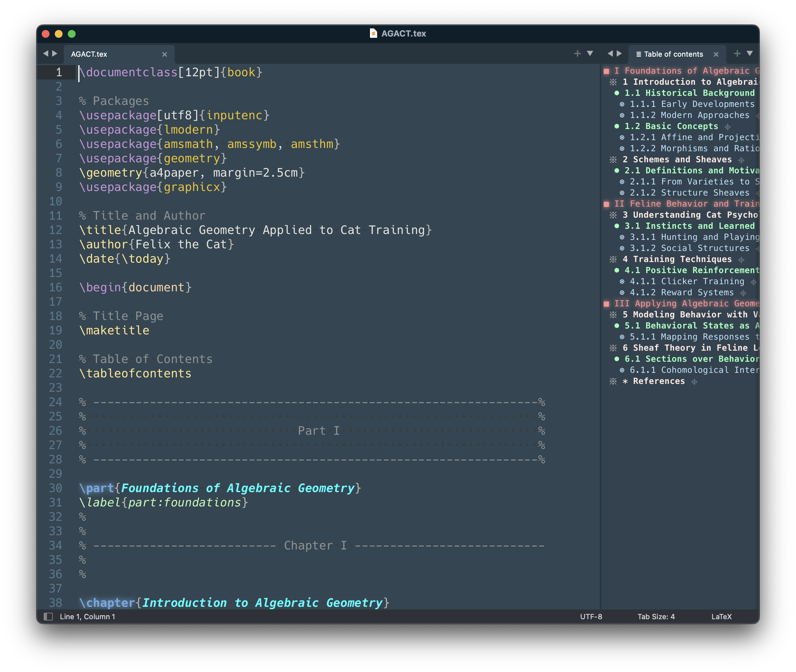Click next-tab arrow beside Table of contents tab
This screenshot has width=796, height=672.
pyautogui.click(x=619, y=54)
